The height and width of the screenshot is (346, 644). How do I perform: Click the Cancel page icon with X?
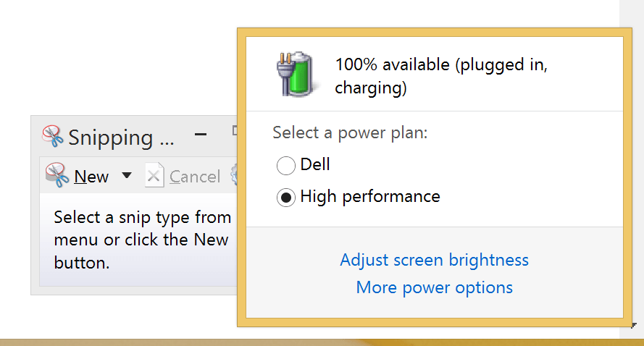154,176
